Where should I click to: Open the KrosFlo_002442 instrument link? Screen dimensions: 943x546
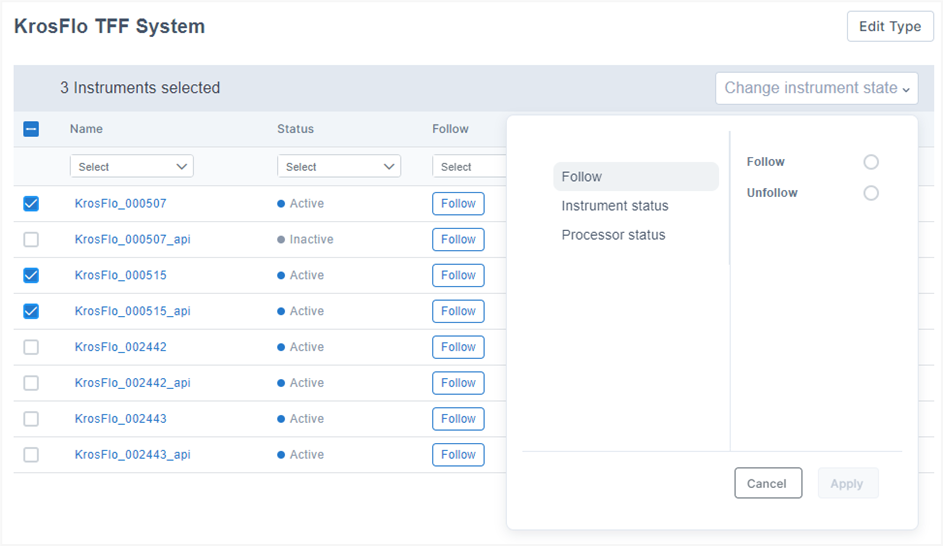(x=120, y=347)
